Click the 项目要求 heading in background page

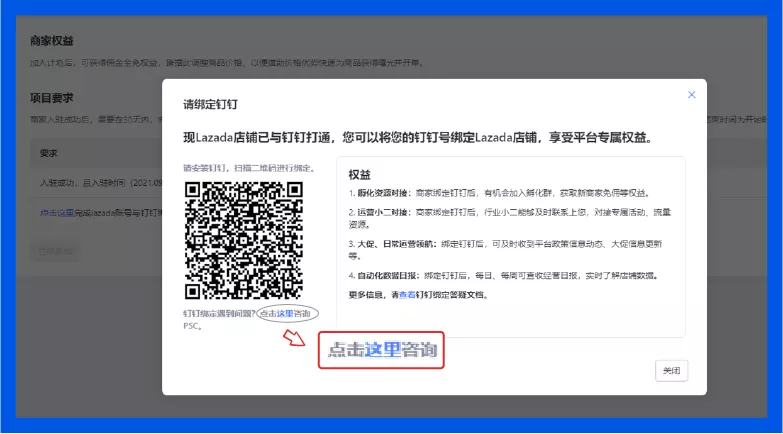(51, 98)
